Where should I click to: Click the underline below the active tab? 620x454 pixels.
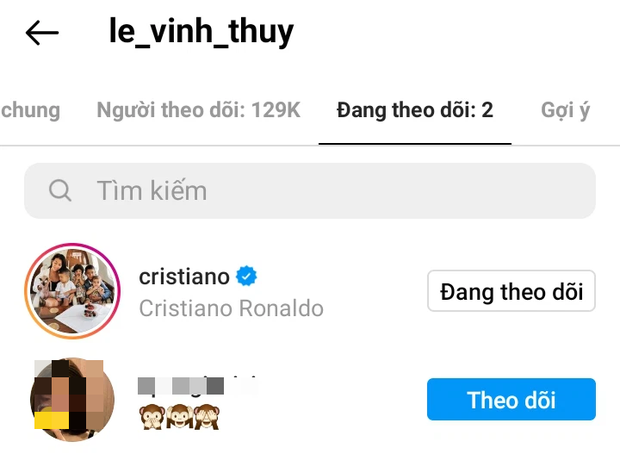tap(415, 144)
